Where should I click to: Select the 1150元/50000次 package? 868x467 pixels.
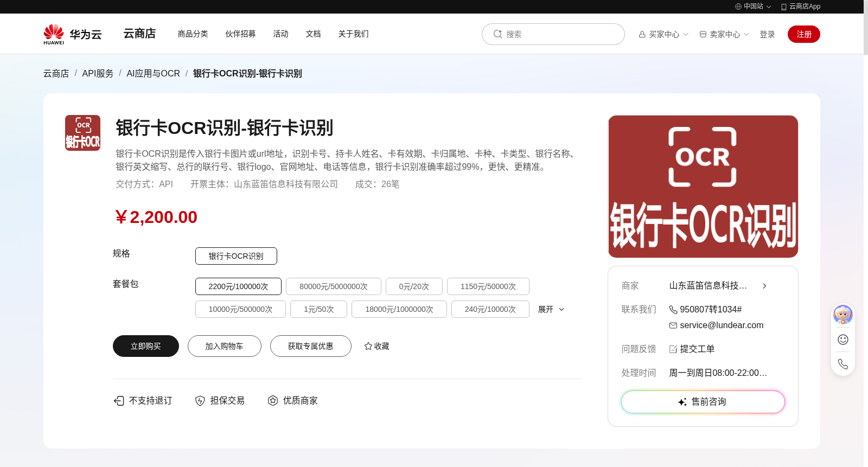488,286
